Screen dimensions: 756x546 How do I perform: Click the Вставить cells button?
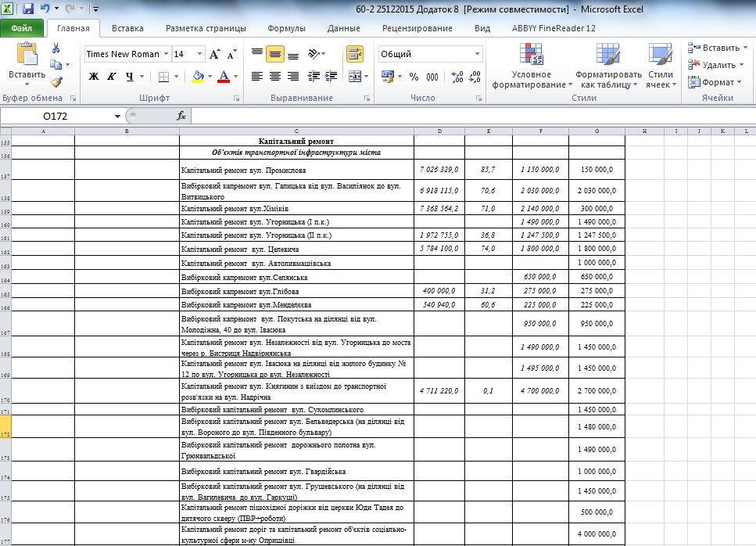pyautogui.click(x=718, y=48)
